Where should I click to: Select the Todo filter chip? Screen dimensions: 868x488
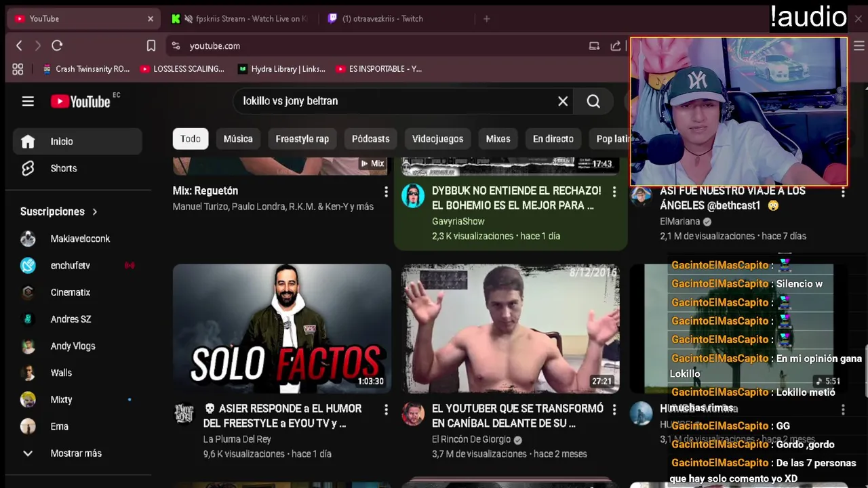click(x=191, y=138)
